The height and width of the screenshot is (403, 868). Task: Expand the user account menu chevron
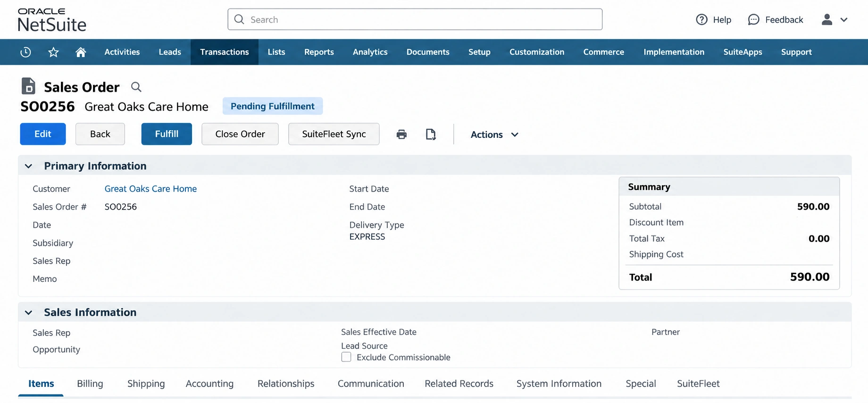(x=844, y=20)
